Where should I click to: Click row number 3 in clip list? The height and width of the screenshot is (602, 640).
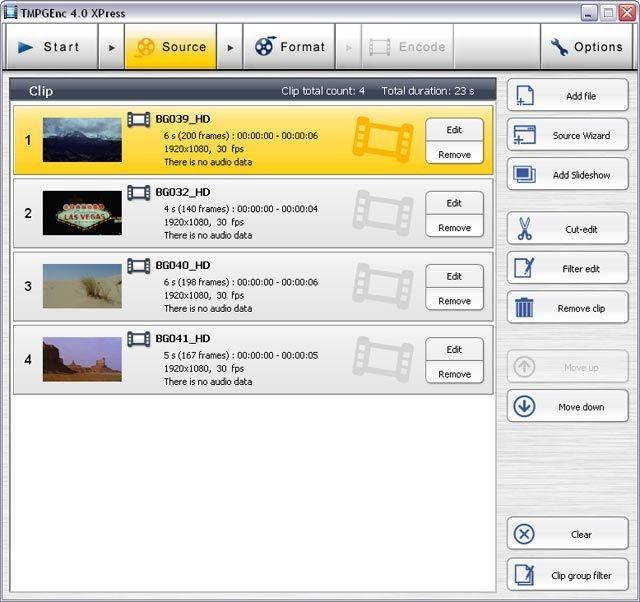tap(28, 286)
